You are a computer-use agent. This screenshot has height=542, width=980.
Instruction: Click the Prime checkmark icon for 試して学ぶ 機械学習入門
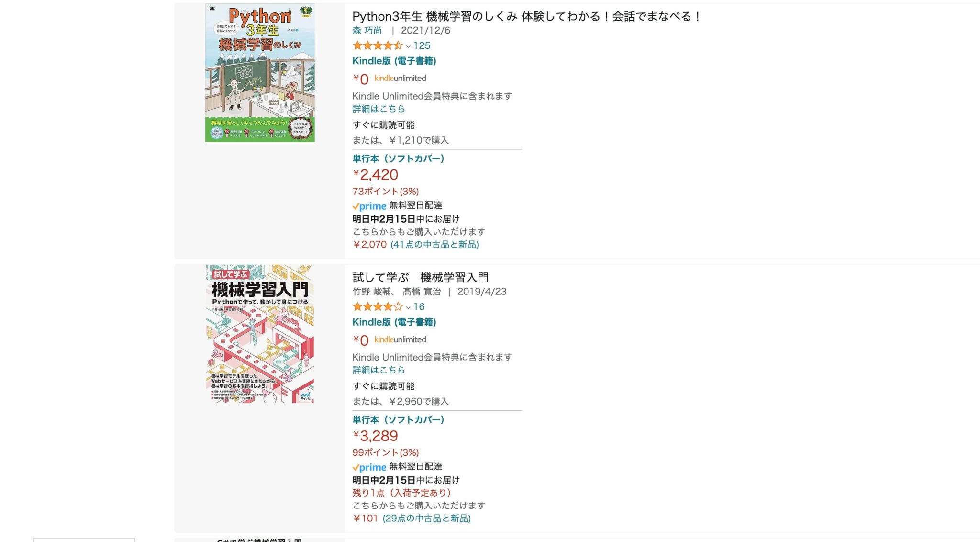356,467
